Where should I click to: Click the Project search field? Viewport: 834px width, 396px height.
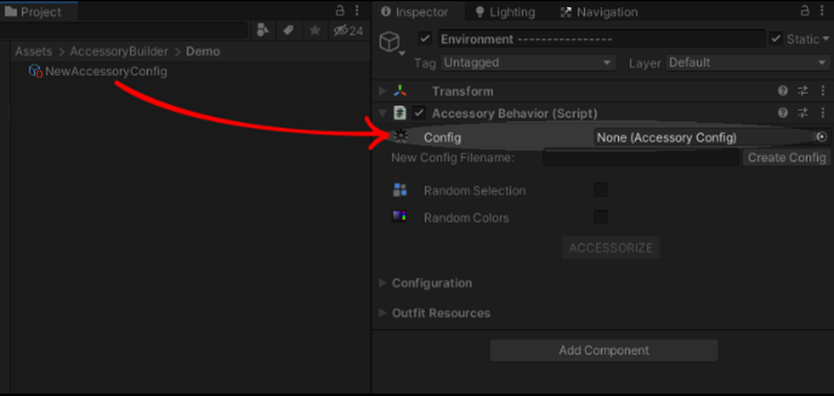point(123,30)
